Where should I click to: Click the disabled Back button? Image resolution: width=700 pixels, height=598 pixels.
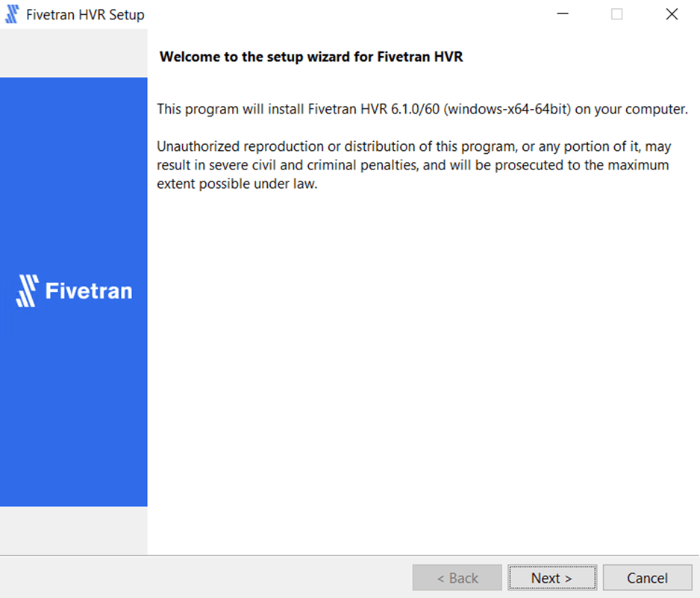click(x=457, y=578)
